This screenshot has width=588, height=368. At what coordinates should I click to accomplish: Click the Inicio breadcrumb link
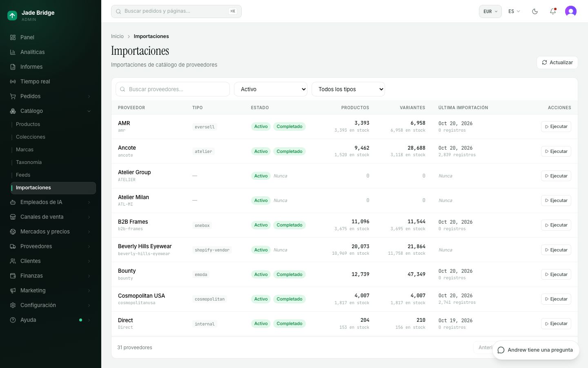tap(117, 36)
